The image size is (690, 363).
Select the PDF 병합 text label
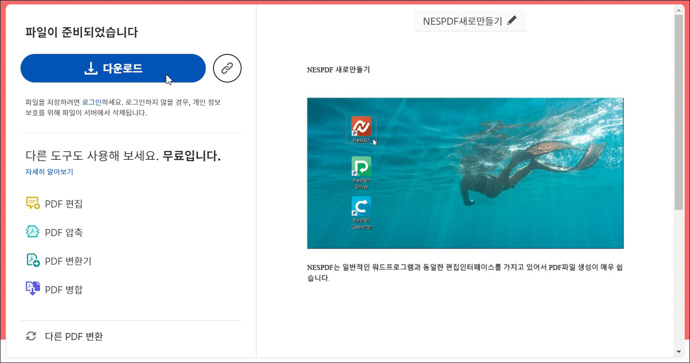click(64, 290)
